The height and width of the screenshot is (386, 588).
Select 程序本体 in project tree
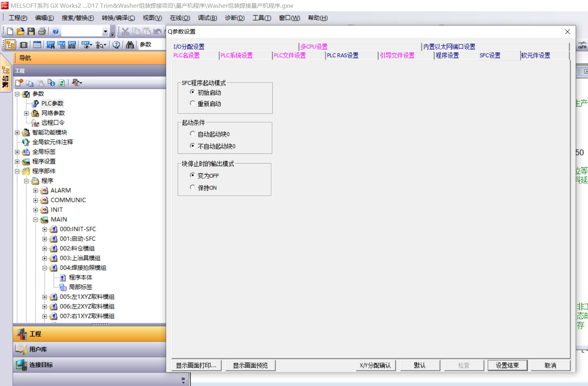[80, 277]
